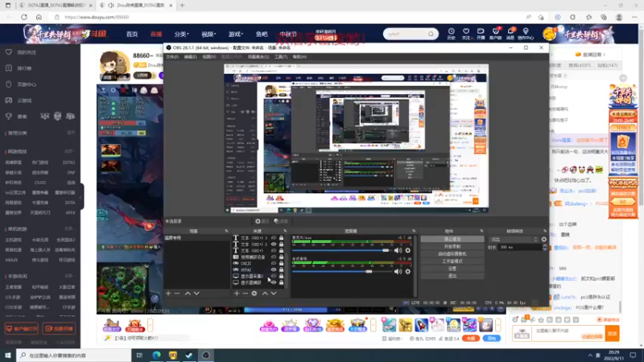This screenshot has width=644, height=362.
Task: Open transition properties gear in OBS
Action: tap(544, 239)
